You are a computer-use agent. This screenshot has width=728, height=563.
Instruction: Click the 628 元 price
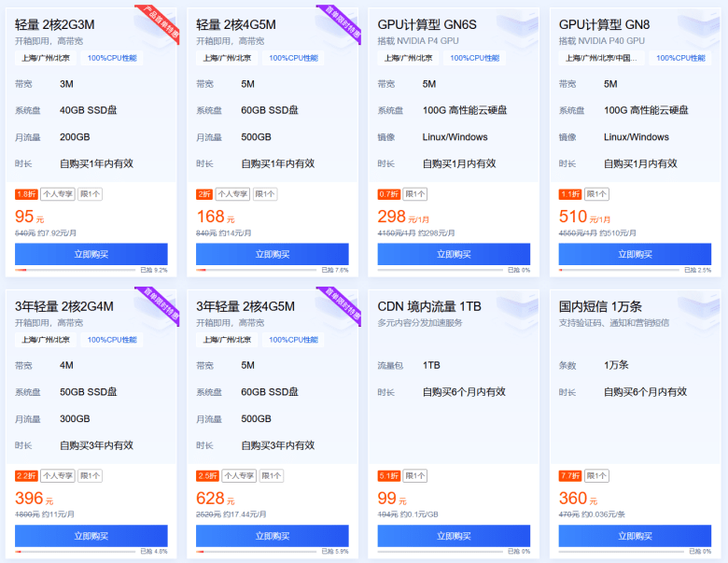216,499
